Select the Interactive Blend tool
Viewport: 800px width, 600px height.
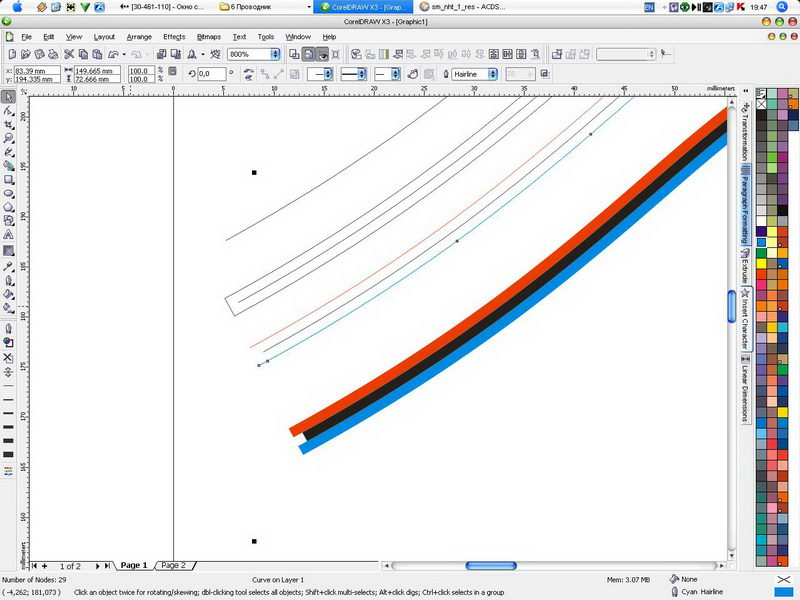[8, 251]
